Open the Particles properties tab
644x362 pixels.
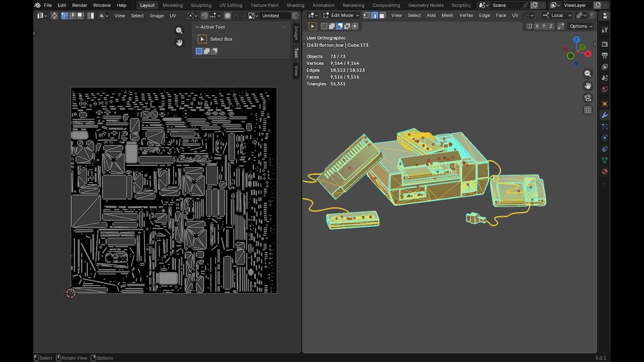pyautogui.click(x=605, y=127)
